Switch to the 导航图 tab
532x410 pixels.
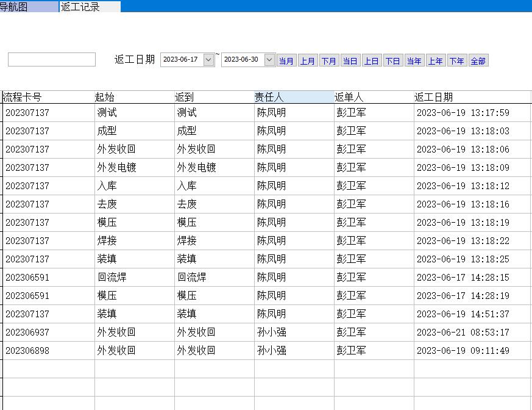coord(29,7)
